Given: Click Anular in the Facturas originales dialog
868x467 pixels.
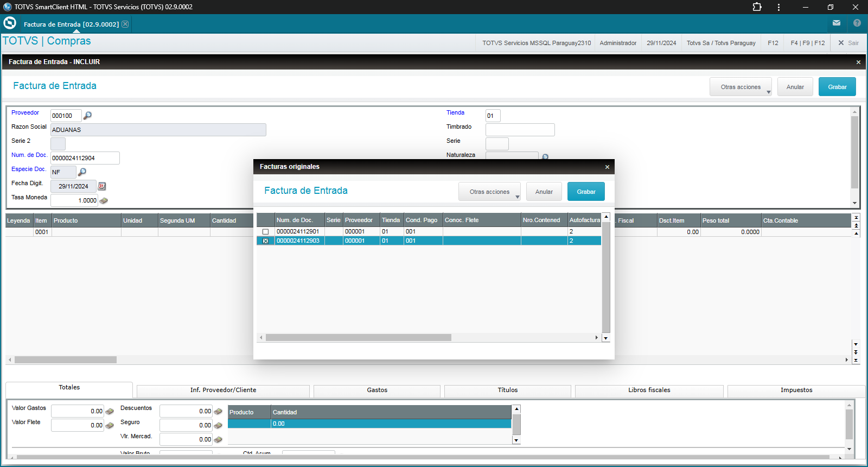Looking at the screenshot, I should coord(544,192).
